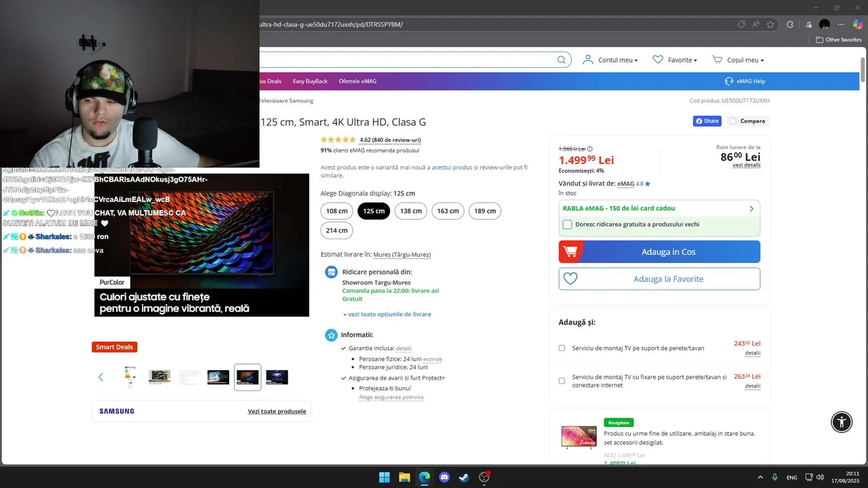
Task: Tick the Compara checkbox
Action: point(732,121)
